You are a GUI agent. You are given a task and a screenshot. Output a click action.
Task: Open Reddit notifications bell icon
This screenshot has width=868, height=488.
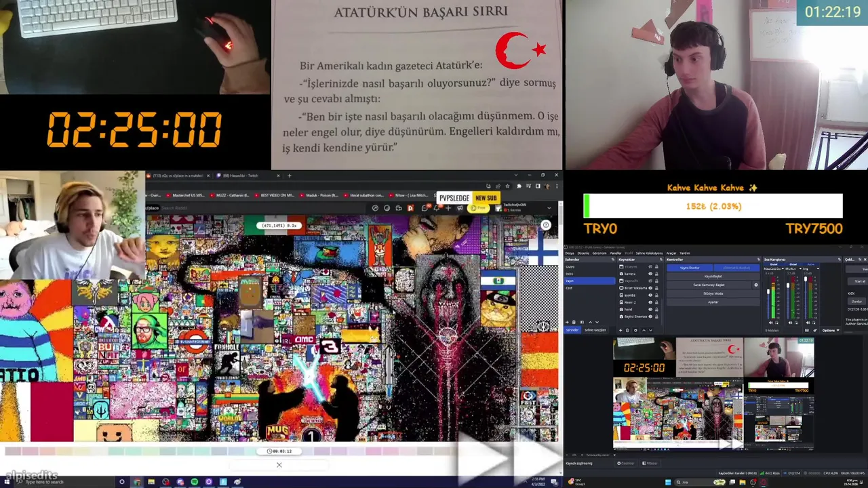(x=437, y=208)
